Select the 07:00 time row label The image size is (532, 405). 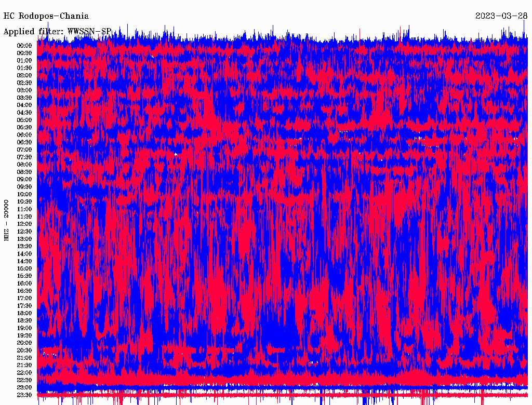(24, 150)
